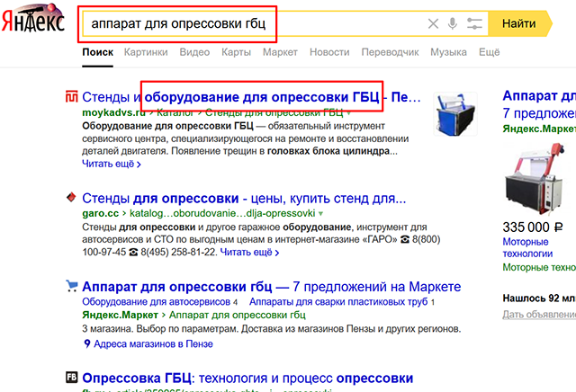The image size is (576, 392).
Task: Click 'Читать ещё' in the garo.cc snippet
Action: pos(249,253)
